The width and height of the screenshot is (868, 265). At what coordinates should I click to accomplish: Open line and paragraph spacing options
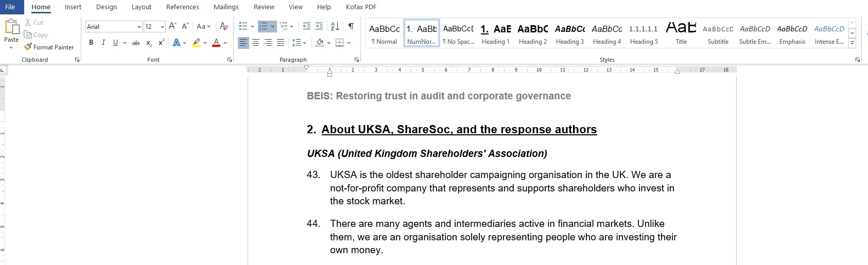(297, 43)
